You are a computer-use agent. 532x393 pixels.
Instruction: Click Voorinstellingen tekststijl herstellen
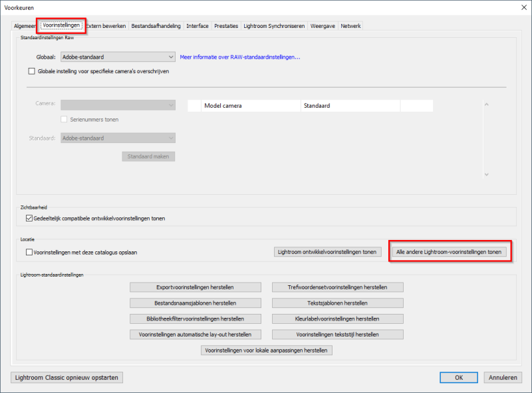click(x=338, y=334)
